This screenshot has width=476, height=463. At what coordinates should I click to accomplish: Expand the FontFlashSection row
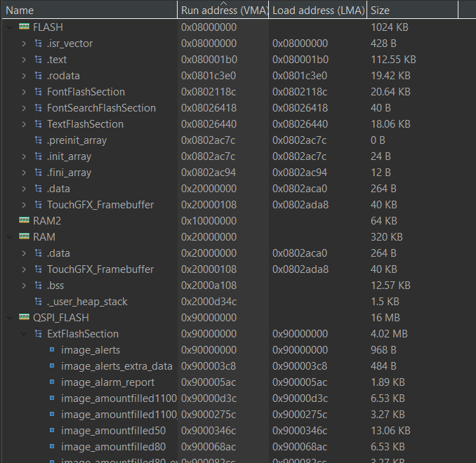pos(24,92)
